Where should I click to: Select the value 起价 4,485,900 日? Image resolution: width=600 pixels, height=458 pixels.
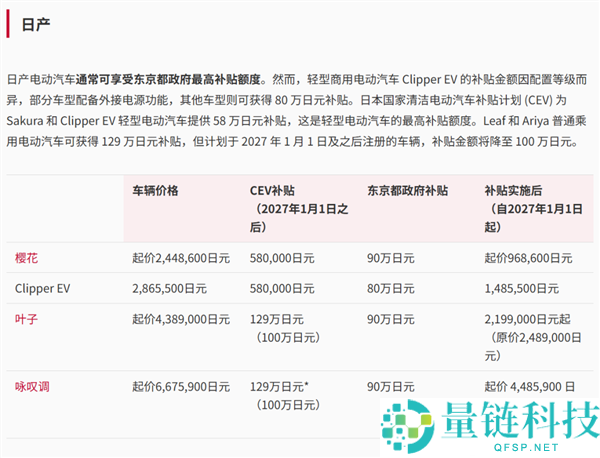click(x=530, y=386)
